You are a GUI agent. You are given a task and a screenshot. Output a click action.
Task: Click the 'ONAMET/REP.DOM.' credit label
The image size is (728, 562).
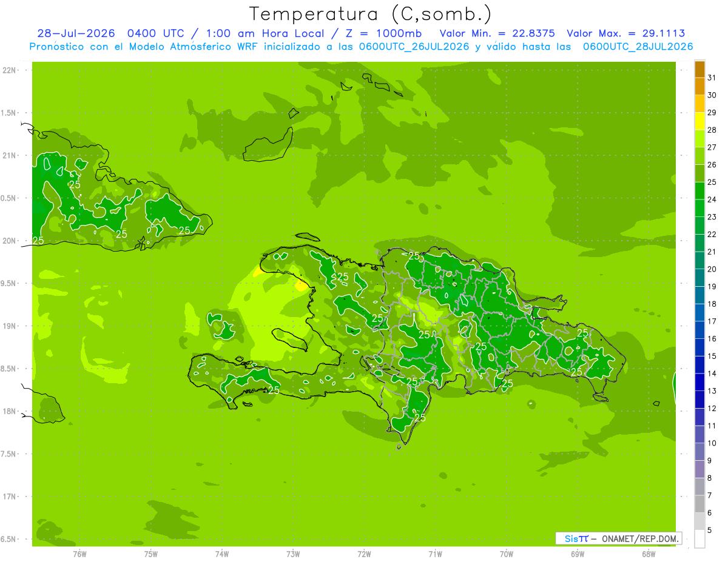[640, 538]
